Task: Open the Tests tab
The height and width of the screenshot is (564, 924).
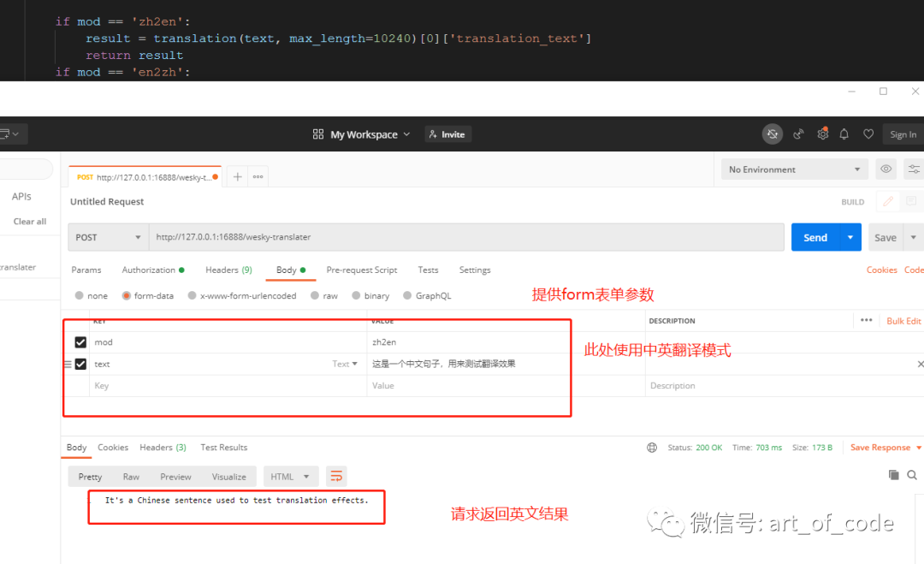Action: tap(429, 270)
